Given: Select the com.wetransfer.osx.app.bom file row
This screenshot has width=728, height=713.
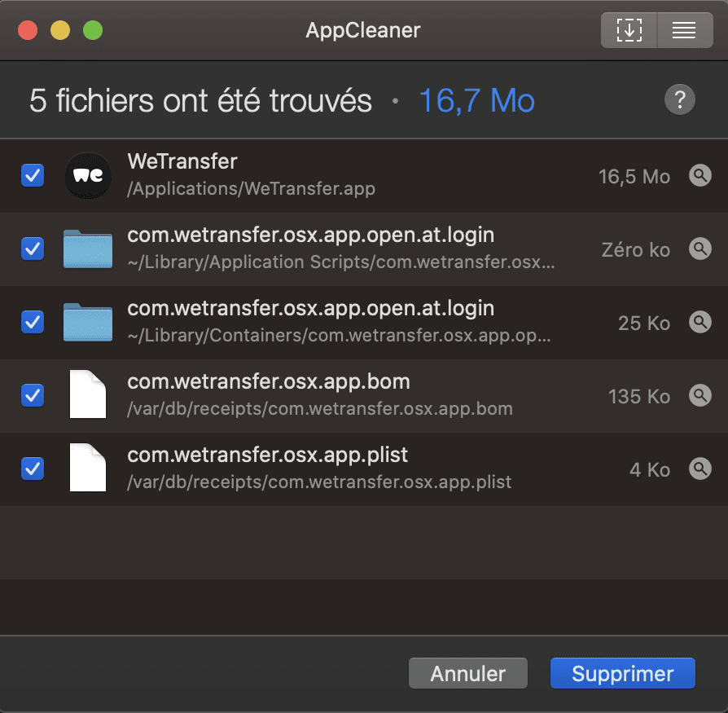Looking at the screenshot, I should (x=364, y=396).
